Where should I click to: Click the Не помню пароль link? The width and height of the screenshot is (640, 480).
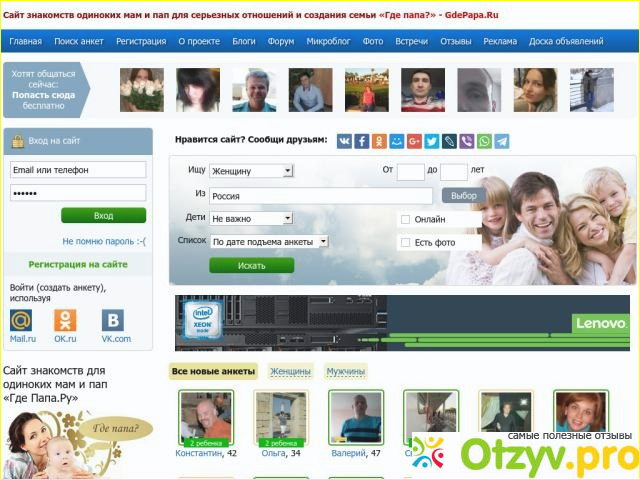point(104,241)
